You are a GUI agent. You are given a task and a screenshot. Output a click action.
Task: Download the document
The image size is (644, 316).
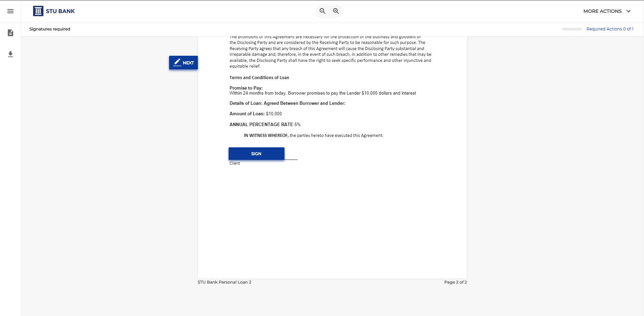coord(10,54)
